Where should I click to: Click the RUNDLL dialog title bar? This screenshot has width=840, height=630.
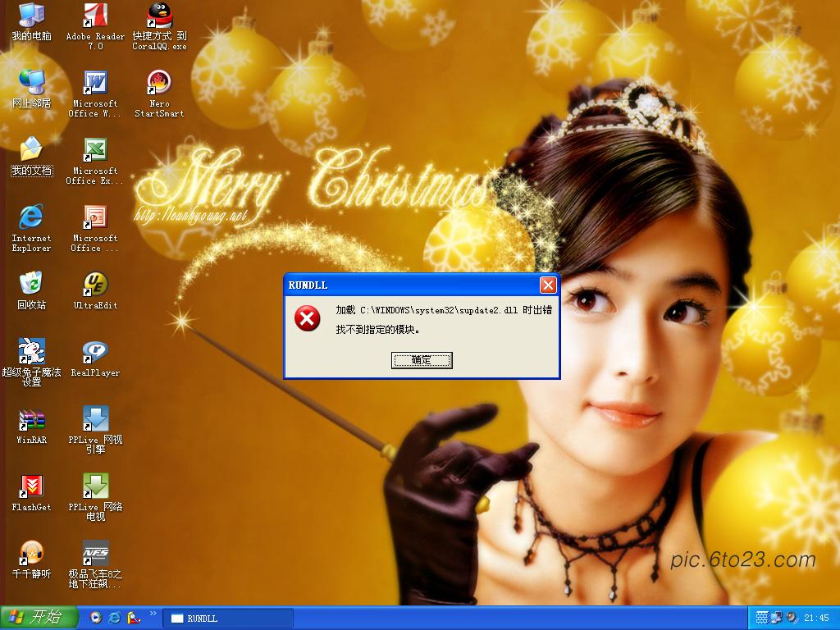point(412,285)
